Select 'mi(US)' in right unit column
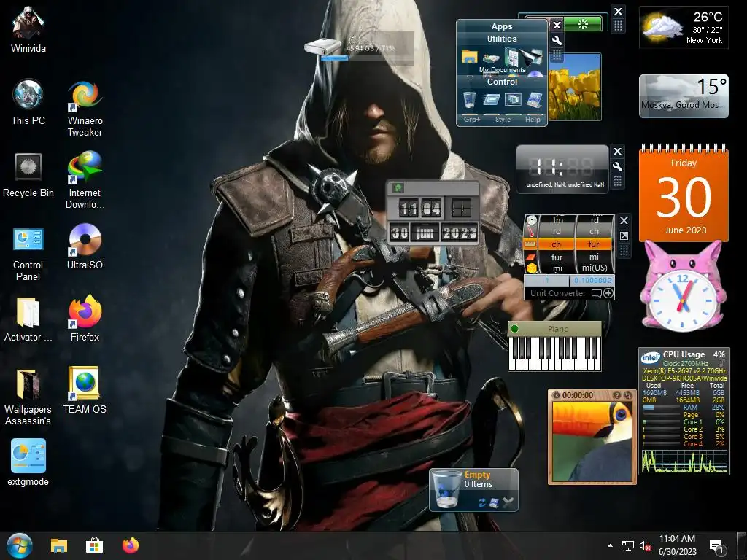747x560 pixels. click(594, 268)
